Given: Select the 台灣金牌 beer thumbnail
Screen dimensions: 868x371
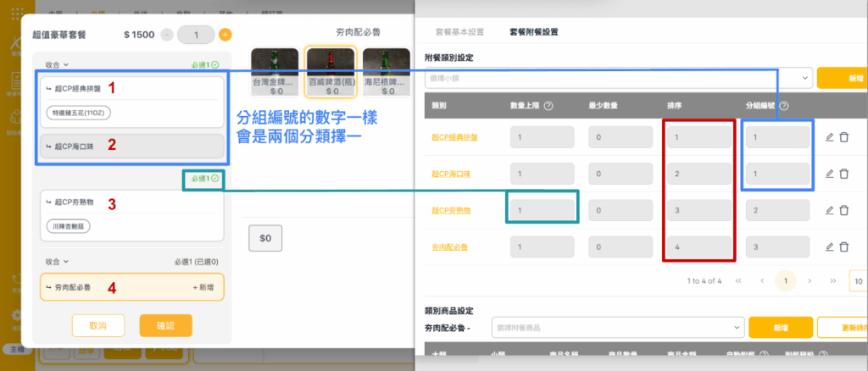Looking at the screenshot, I should (x=276, y=71).
